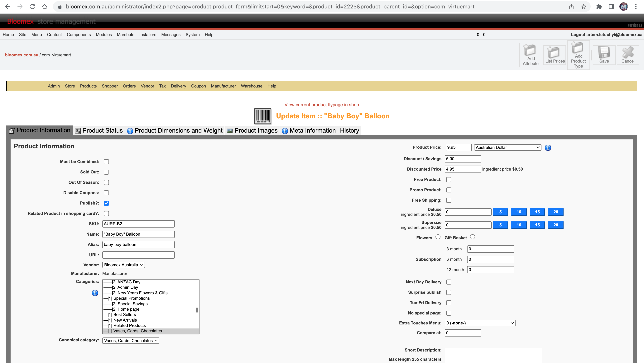Toggle browser side panel icon
This screenshot has height=363, width=644.
[611, 7]
